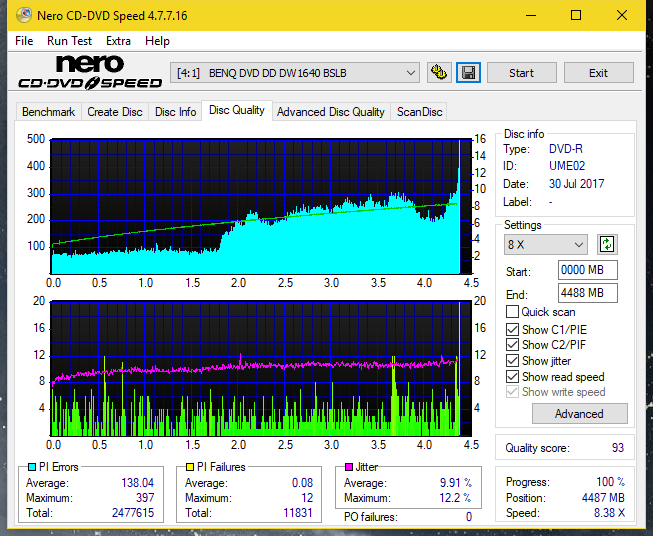The width and height of the screenshot is (653, 536).
Task: Click PI Failures total 11831
Action: click(x=298, y=513)
